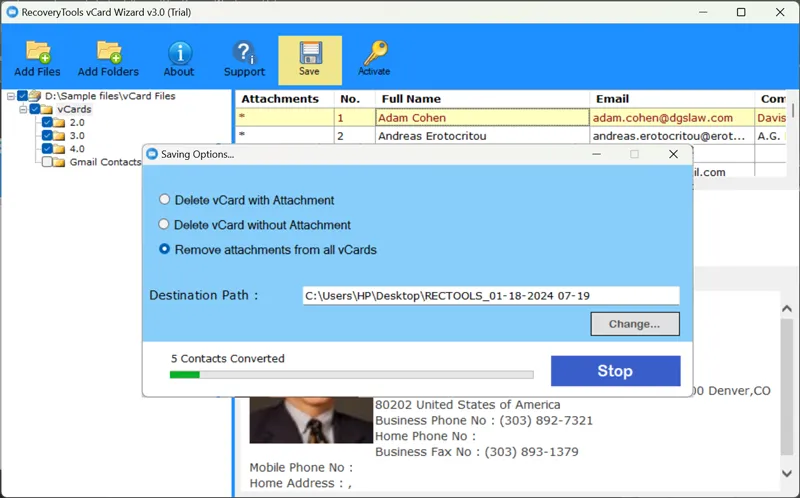Click the contacts conversion progress bar

[x=352, y=375]
